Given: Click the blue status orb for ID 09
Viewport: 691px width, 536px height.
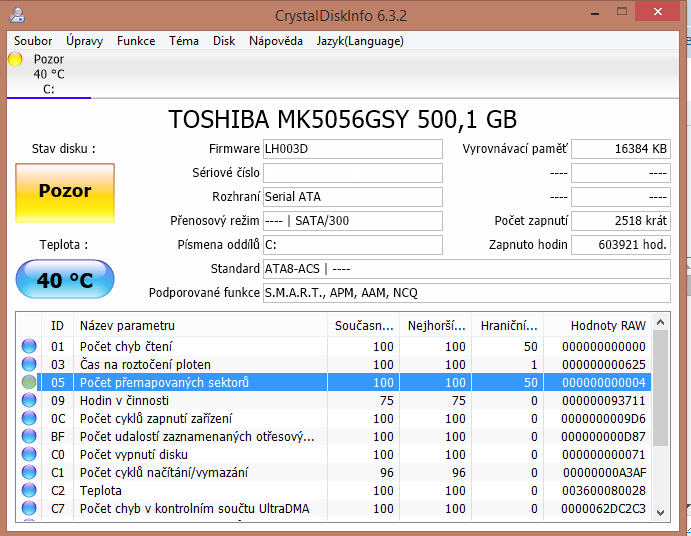Looking at the screenshot, I should click(x=29, y=401).
